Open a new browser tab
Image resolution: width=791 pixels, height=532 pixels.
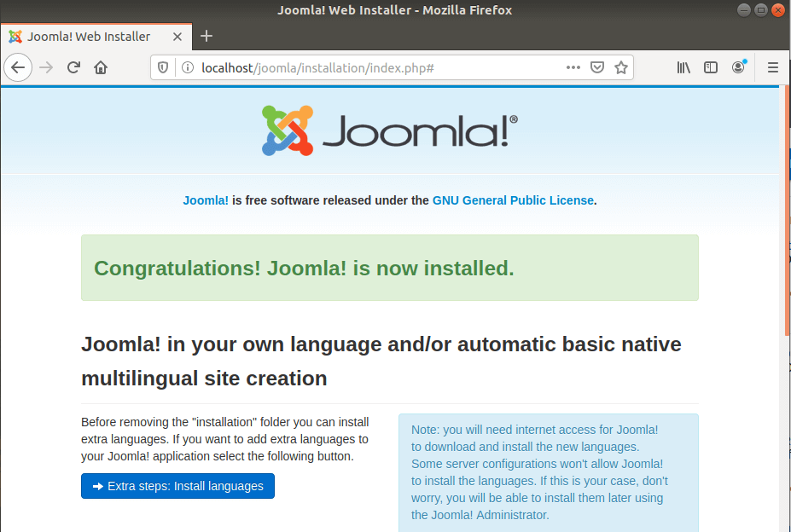coord(206,36)
